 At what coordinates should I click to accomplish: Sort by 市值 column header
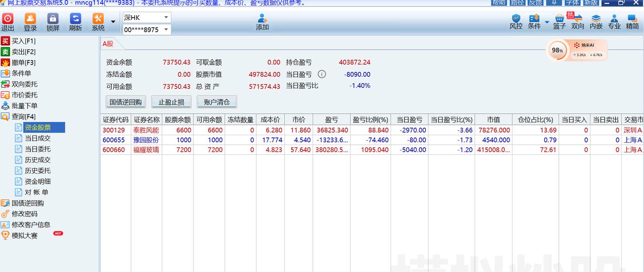click(x=493, y=120)
